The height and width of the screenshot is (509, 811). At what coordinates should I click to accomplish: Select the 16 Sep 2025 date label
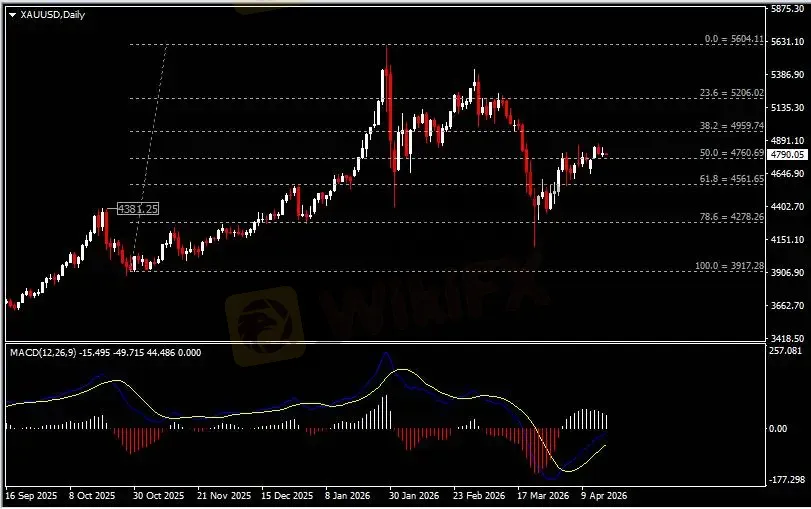click(x=30, y=495)
